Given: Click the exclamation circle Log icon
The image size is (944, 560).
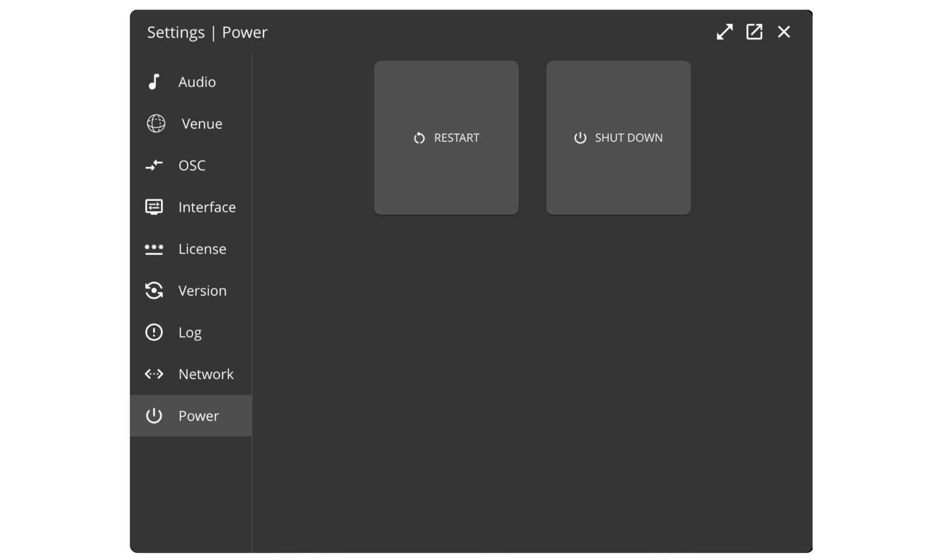Looking at the screenshot, I should coord(154,332).
